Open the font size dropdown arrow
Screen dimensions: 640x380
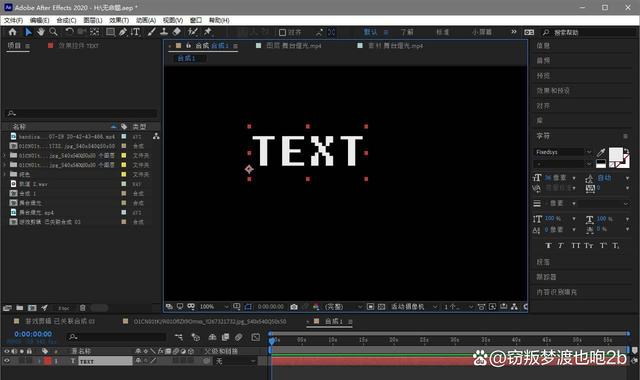[x=574, y=178]
